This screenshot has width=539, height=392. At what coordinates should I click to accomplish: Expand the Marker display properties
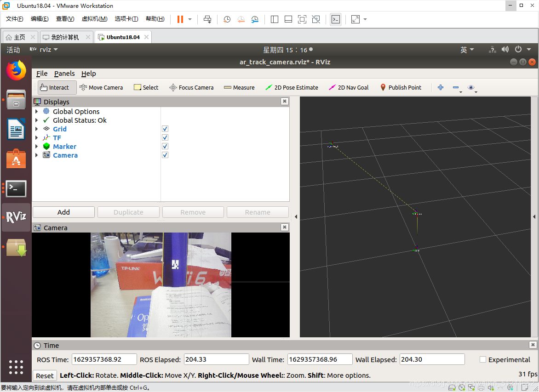(37, 146)
